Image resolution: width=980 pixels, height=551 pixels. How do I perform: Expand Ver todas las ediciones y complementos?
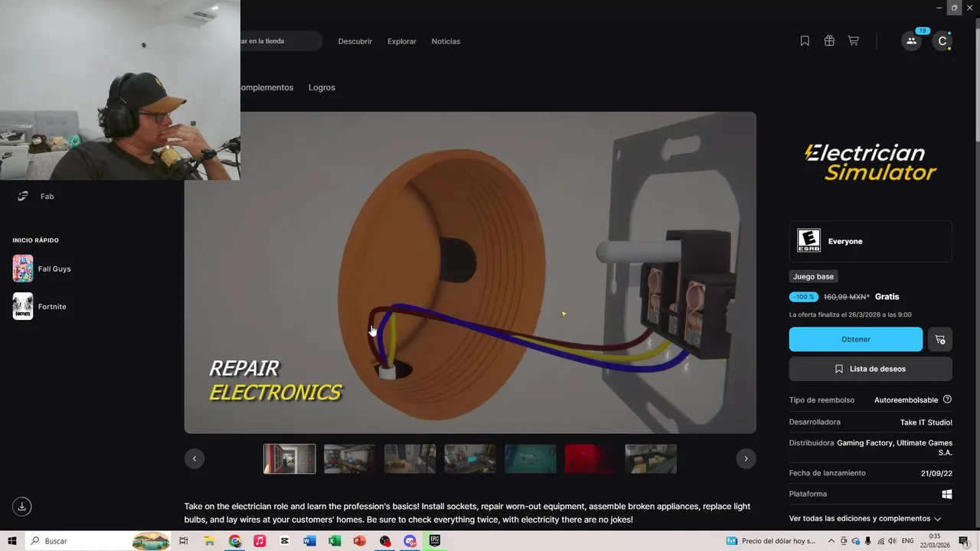865,518
